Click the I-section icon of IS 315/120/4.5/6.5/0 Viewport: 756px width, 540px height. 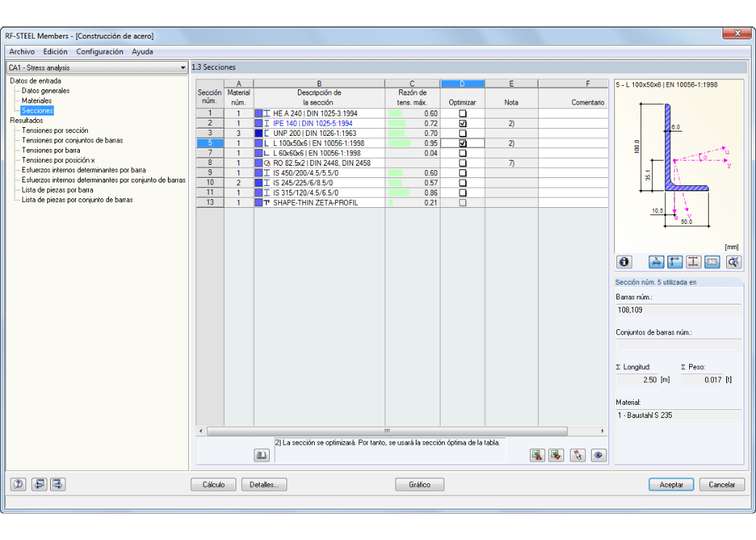pos(267,193)
